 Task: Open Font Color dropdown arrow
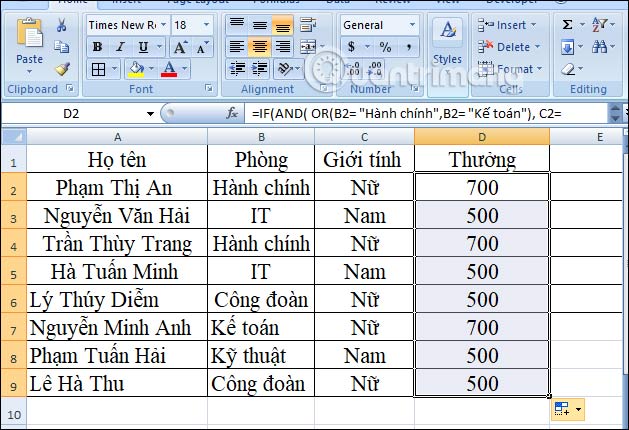tap(184, 69)
